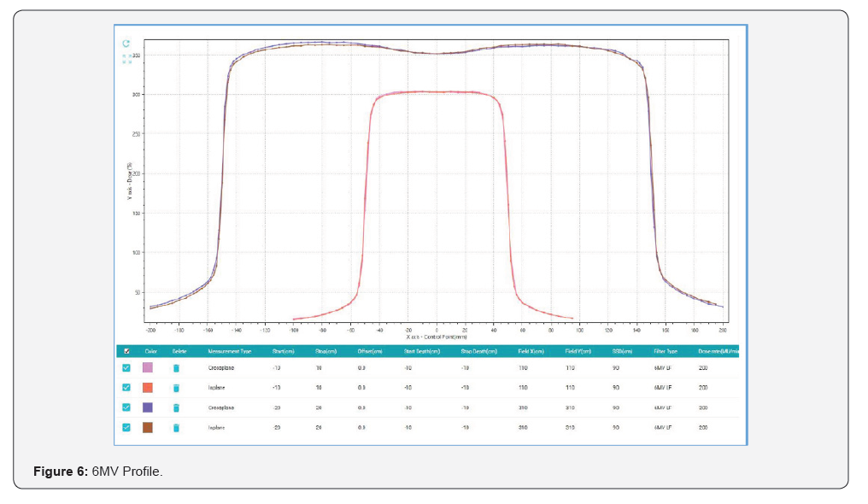Delete the orange Inplane measurement via trash icon

[176, 388]
